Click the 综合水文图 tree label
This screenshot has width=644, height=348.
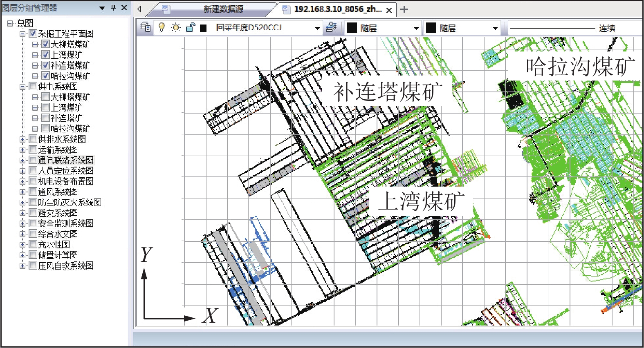58,234
